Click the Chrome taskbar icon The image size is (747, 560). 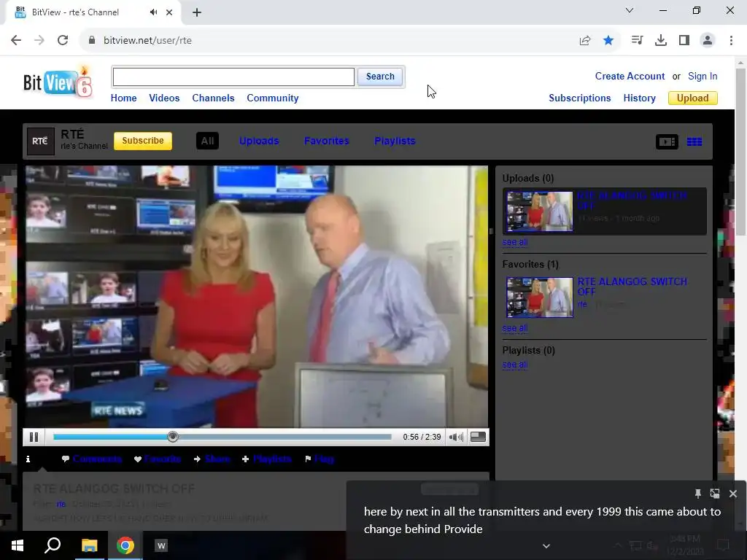click(x=125, y=545)
